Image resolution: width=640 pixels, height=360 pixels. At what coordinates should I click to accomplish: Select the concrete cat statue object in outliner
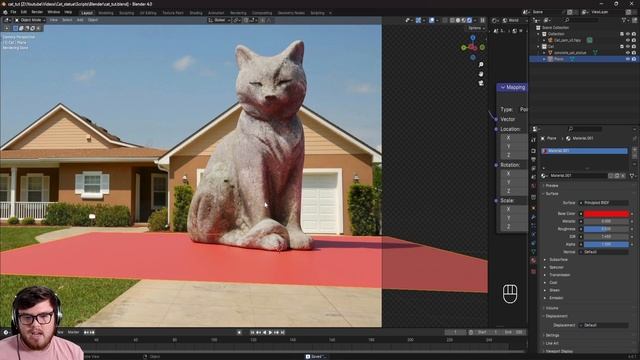pos(570,53)
